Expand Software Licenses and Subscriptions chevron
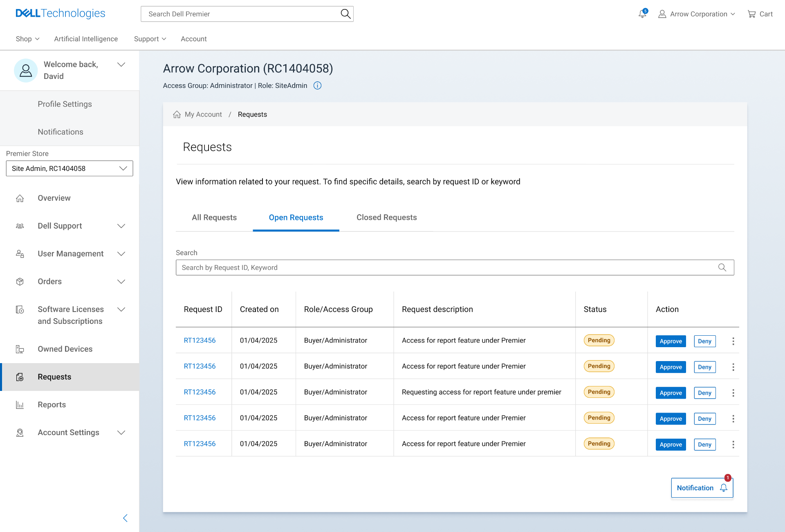The image size is (785, 532). coord(121,310)
